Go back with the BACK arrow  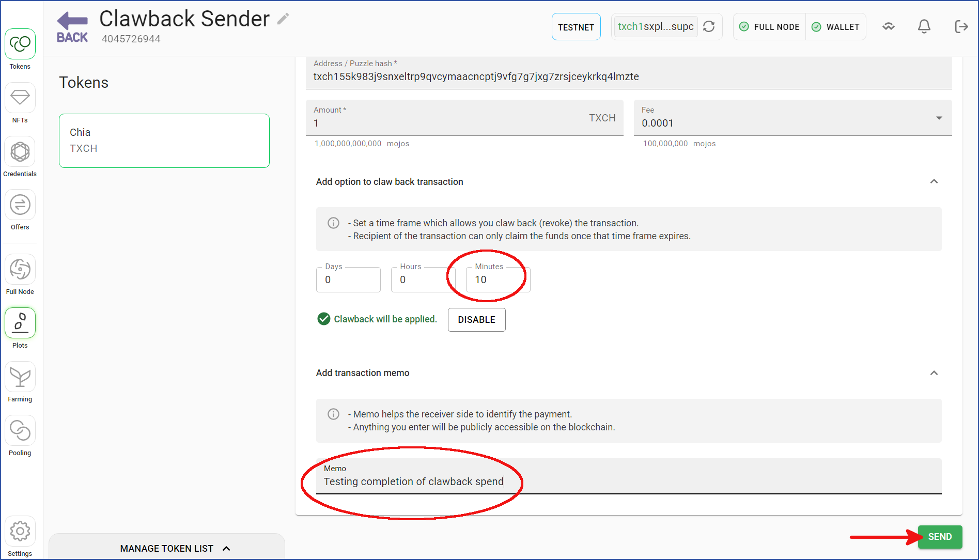(72, 27)
